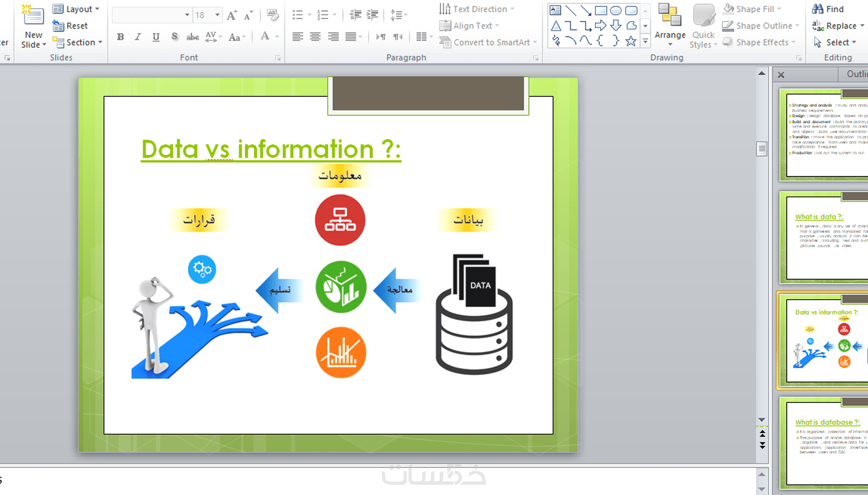The height and width of the screenshot is (495, 868).
Task: Select the Left Brace shape
Action: [601, 41]
